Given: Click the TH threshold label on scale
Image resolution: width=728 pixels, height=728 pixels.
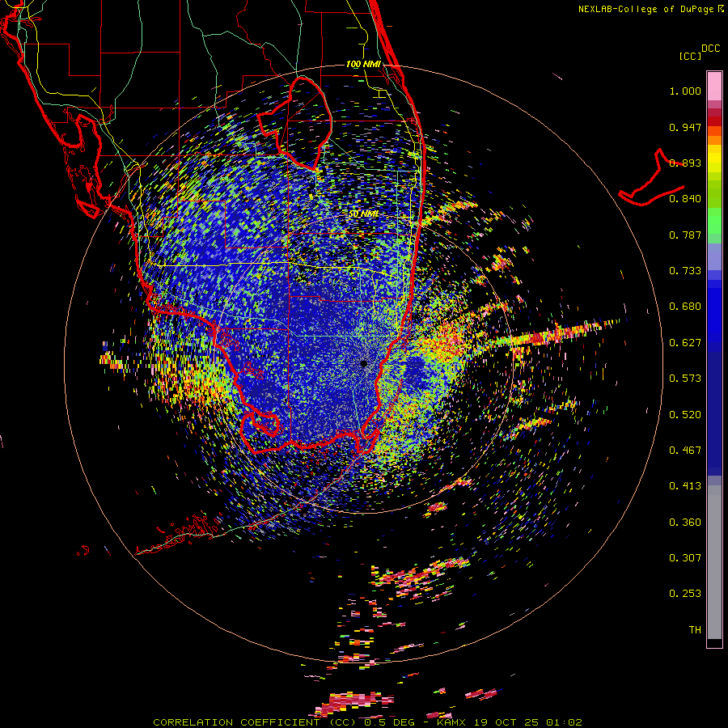Looking at the screenshot, I should (x=695, y=630).
